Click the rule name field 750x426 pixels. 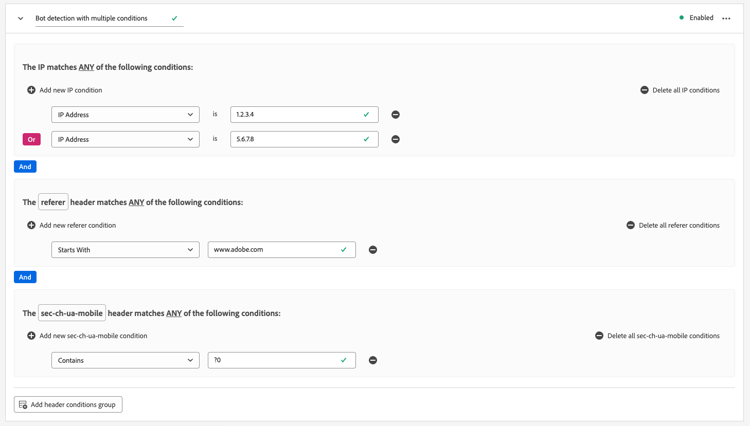tap(100, 18)
